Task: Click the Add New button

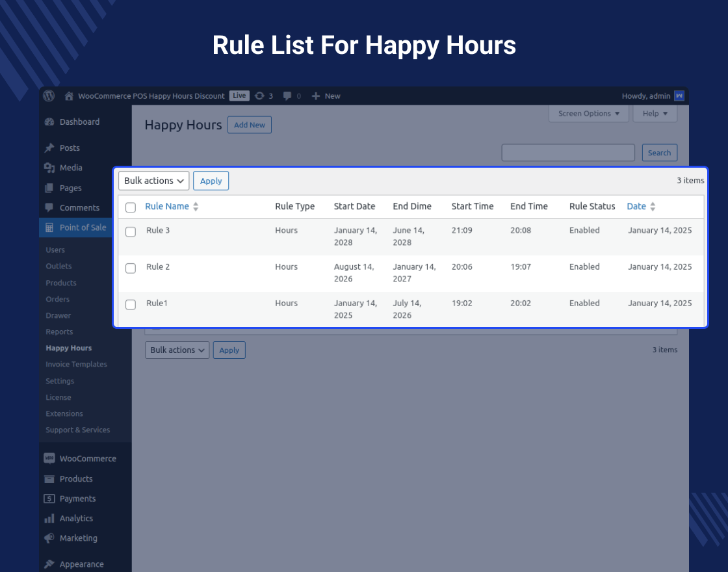Action: [x=249, y=125]
